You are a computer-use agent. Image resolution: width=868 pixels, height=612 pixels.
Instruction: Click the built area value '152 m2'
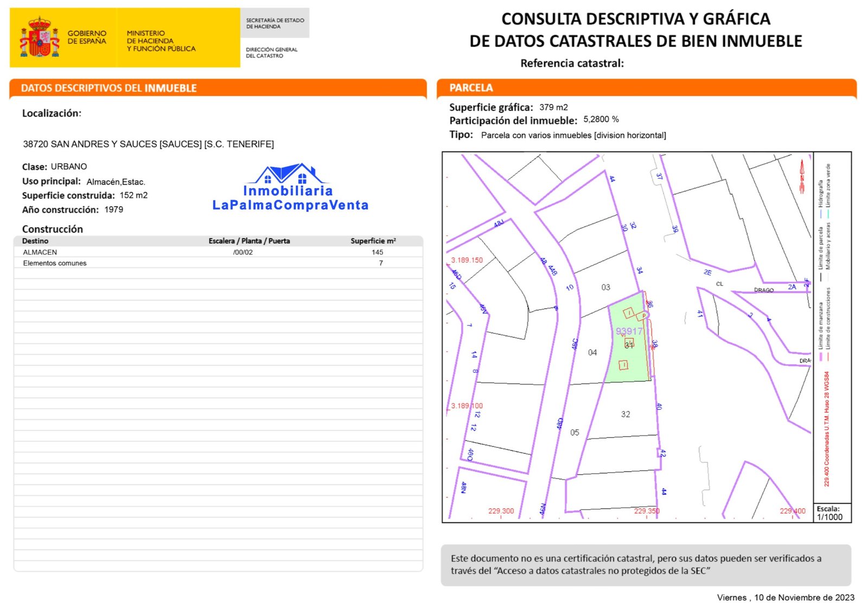point(133,195)
